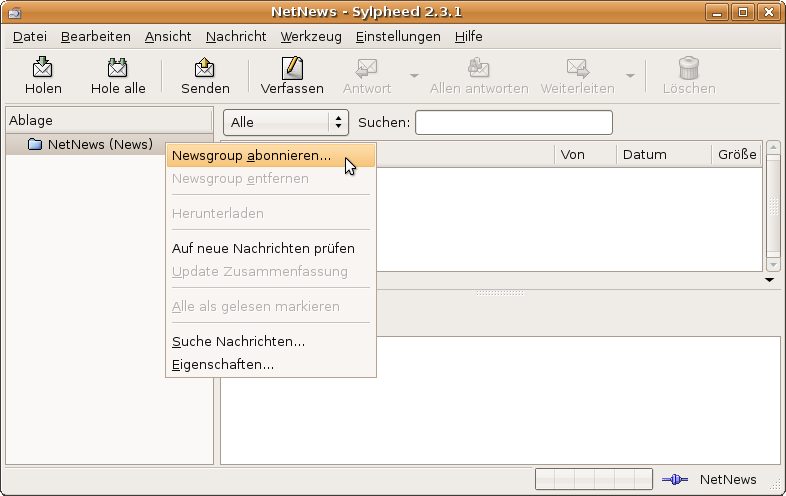This screenshot has height=496, width=786.
Task: Expand message view with small black arrow
Action: coord(769,280)
